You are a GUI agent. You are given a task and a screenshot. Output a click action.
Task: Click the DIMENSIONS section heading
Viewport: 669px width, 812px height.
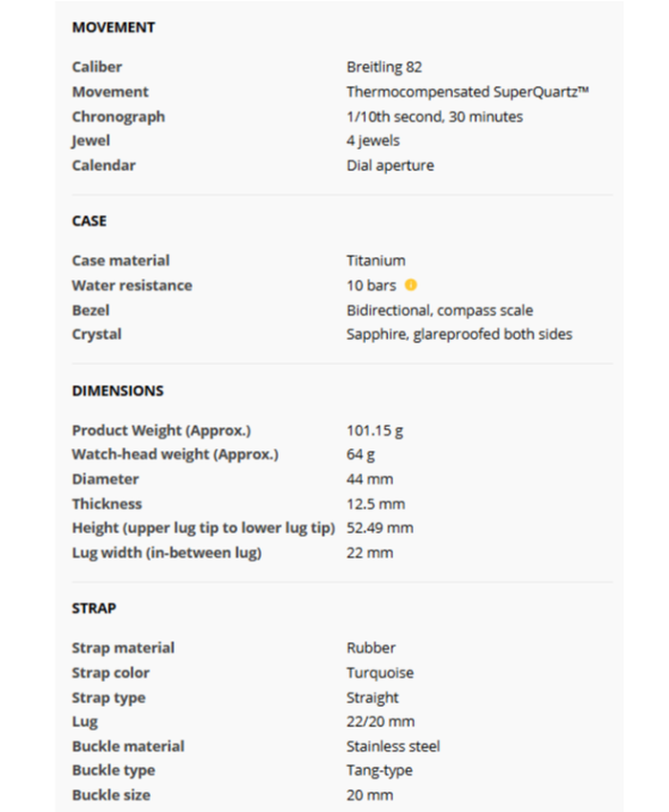point(118,391)
